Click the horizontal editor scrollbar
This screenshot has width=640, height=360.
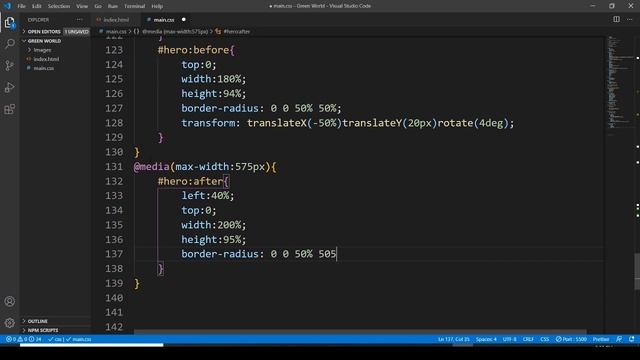(360, 332)
